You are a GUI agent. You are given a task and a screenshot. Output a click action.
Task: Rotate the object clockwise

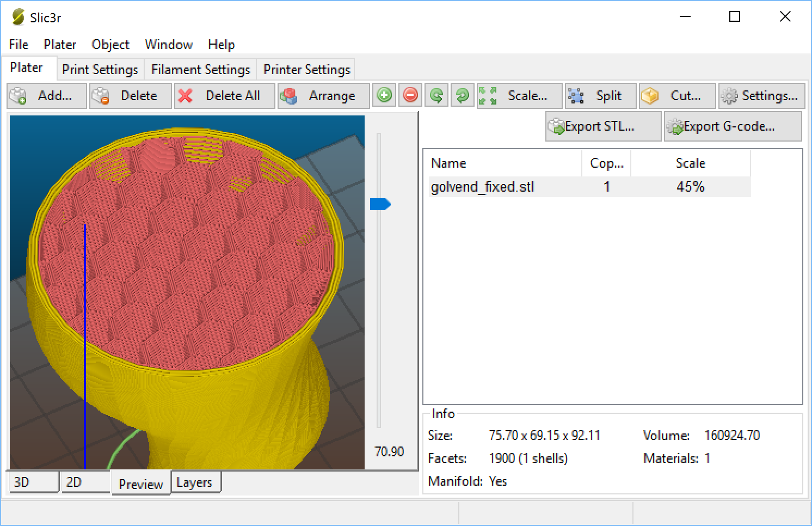tap(462, 95)
